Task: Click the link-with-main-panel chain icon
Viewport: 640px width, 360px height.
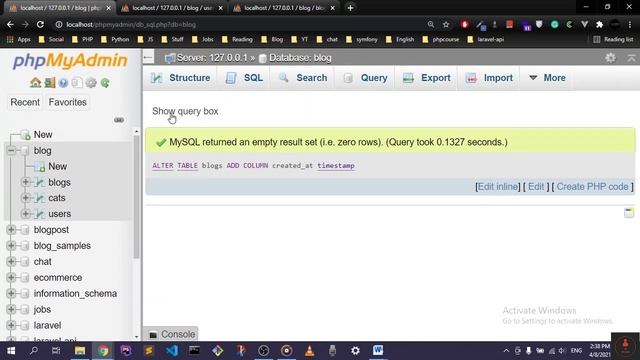Action: pyautogui.click(x=119, y=120)
